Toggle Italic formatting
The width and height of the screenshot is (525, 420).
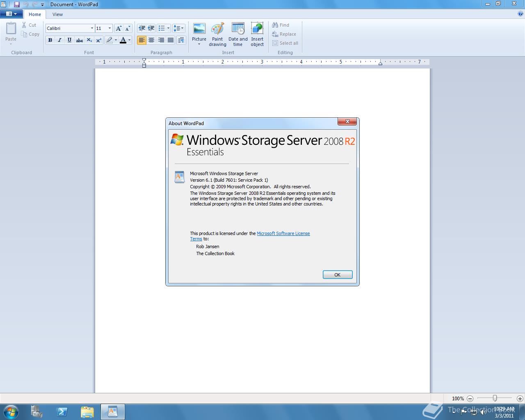[x=60, y=40]
